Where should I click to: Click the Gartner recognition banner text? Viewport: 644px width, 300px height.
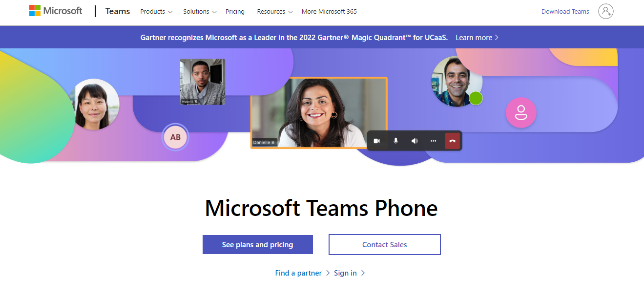[x=294, y=37]
